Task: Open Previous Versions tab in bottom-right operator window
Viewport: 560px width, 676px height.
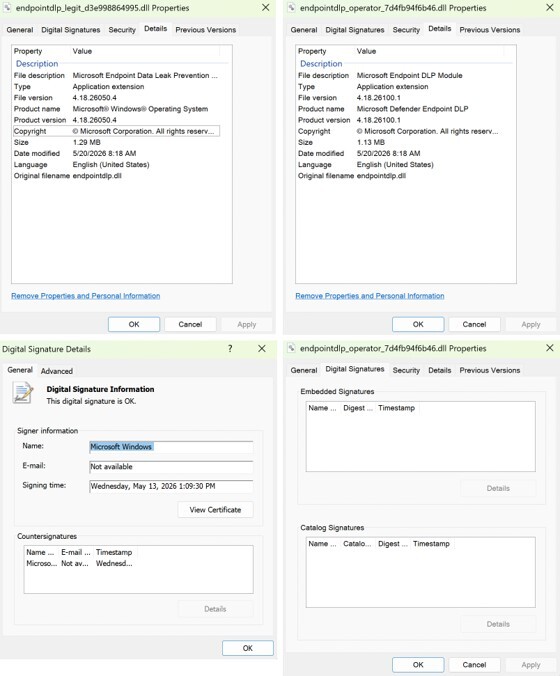Action: [x=490, y=370]
